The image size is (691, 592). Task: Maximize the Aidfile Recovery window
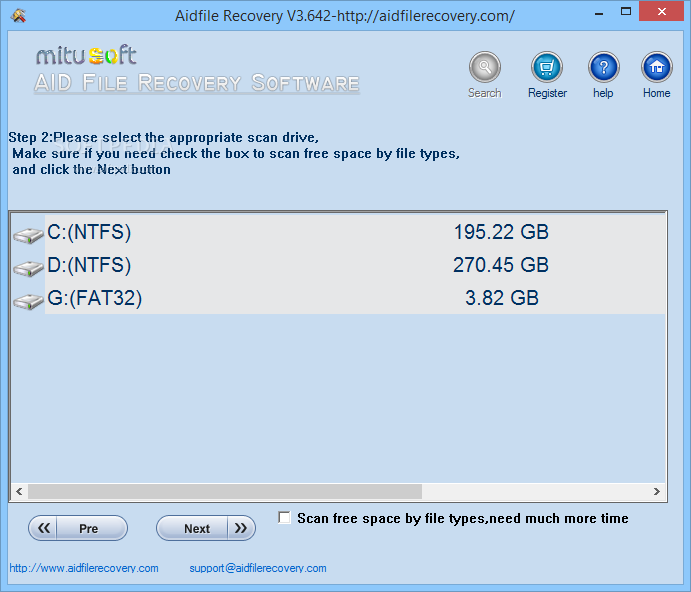click(x=626, y=12)
